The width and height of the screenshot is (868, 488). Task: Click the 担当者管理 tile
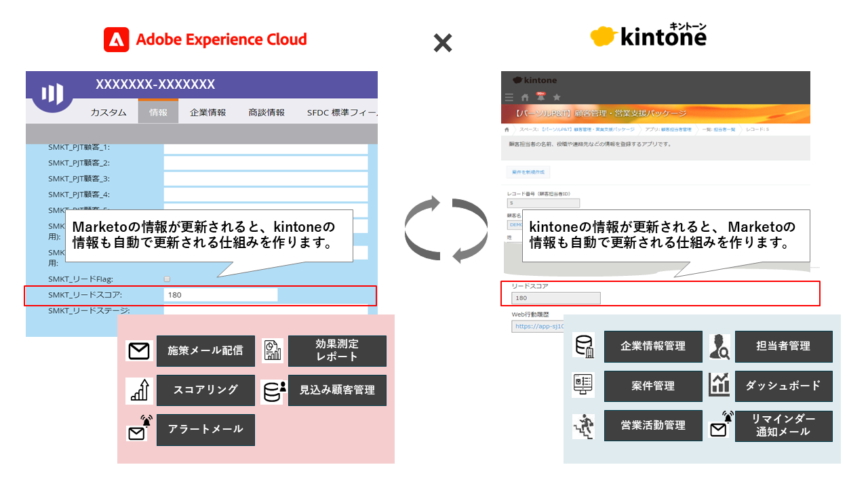point(783,346)
